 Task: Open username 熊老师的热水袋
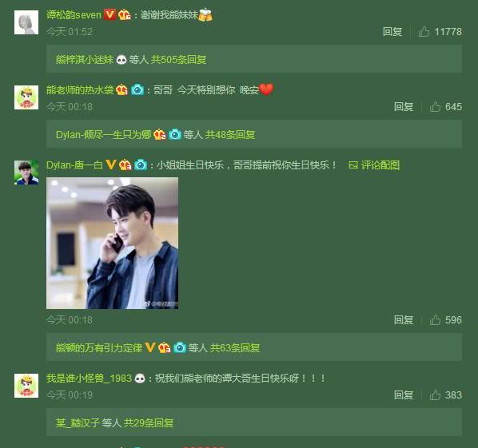80,90
